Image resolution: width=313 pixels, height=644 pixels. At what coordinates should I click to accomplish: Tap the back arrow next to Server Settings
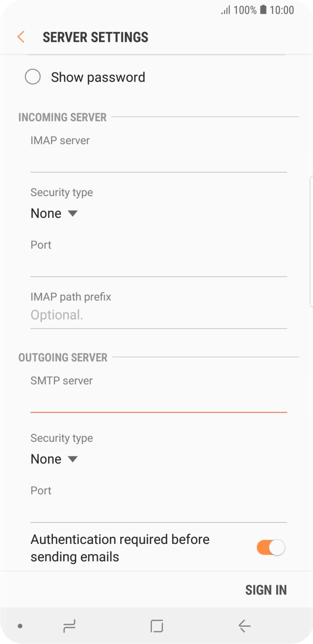(x=20, y=37)
